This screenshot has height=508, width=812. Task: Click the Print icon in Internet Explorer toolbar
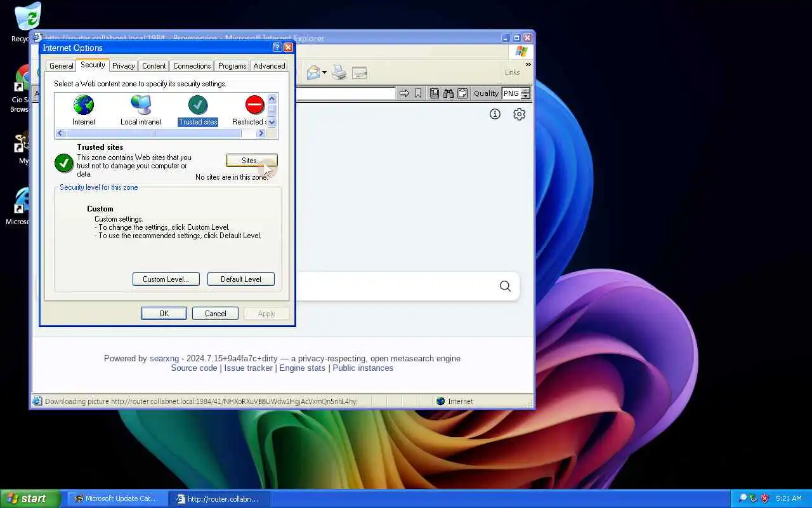click(339, 72)
